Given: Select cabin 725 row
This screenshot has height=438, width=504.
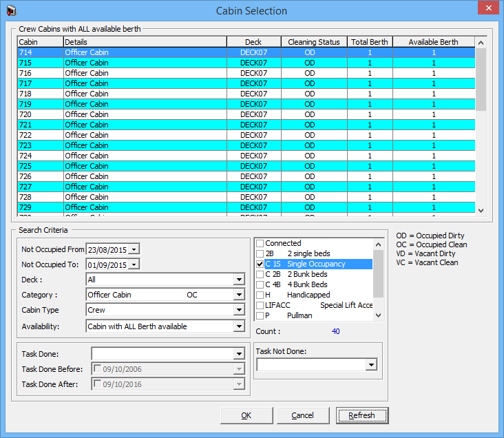Looking at the screenshot, I should click(246, 166).
